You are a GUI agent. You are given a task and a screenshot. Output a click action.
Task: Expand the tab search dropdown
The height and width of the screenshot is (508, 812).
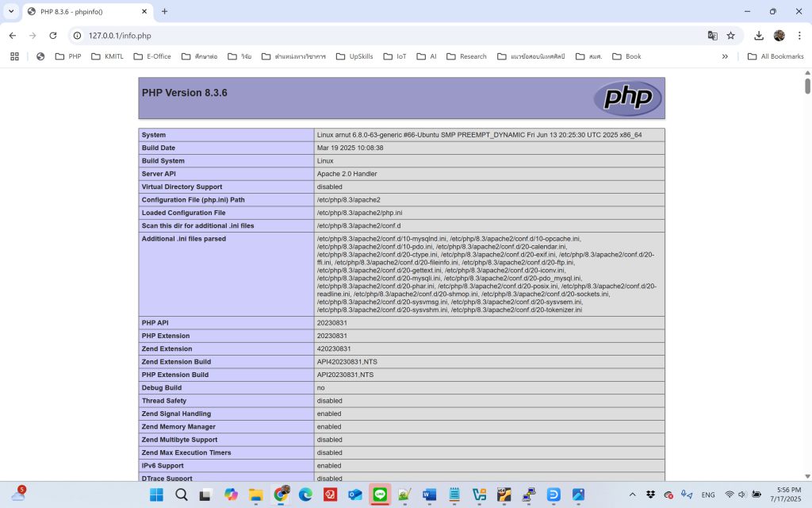[x=11, y=11]
